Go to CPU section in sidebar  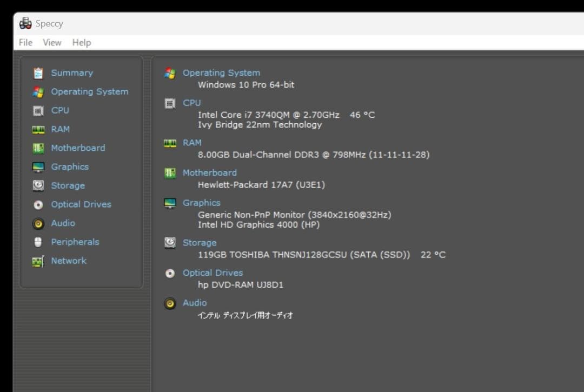click(x=60, y=110)
